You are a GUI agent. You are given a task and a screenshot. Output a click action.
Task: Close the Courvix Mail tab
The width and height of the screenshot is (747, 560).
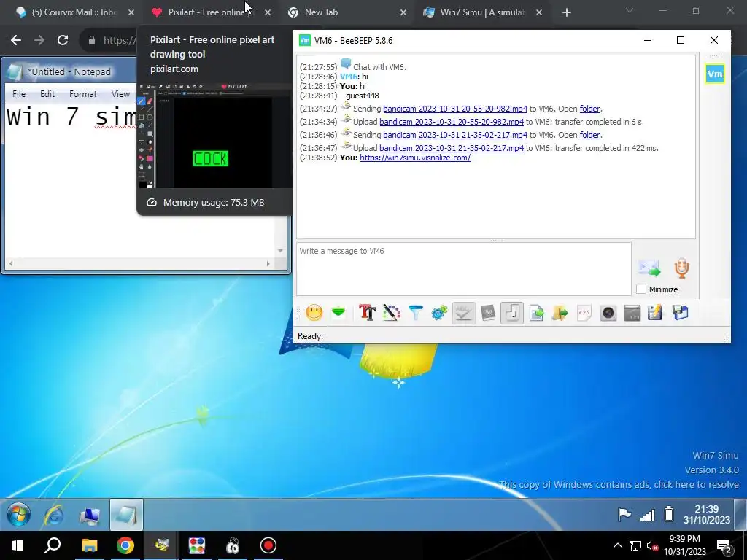click(131, 12)
